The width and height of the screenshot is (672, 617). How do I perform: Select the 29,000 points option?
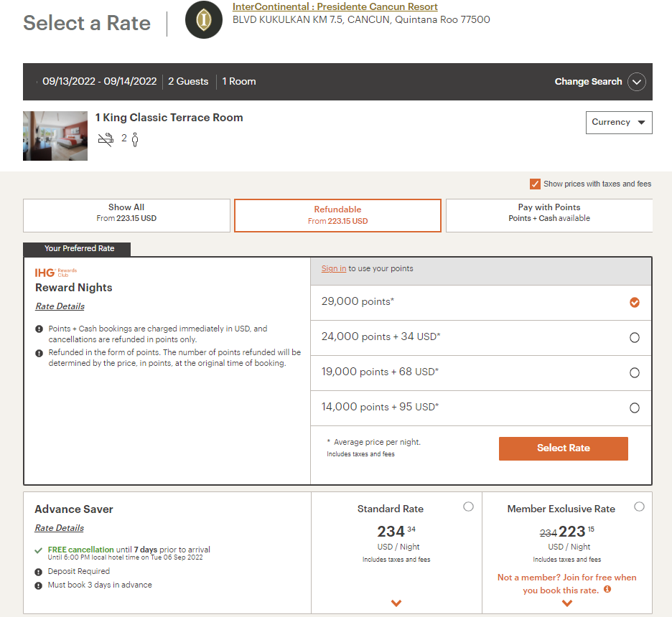click(634, 302)
